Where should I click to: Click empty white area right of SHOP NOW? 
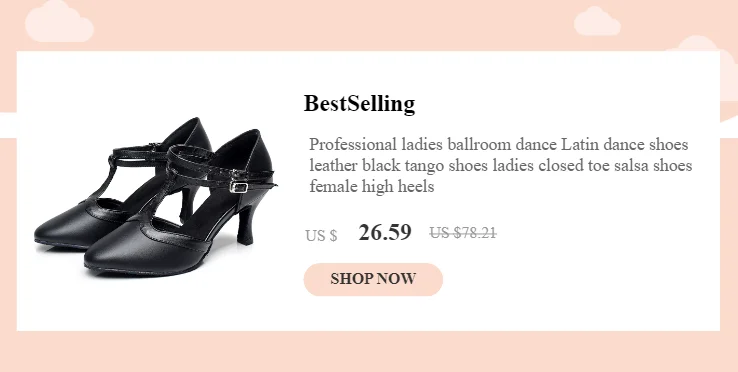click(x=579, y=279)
